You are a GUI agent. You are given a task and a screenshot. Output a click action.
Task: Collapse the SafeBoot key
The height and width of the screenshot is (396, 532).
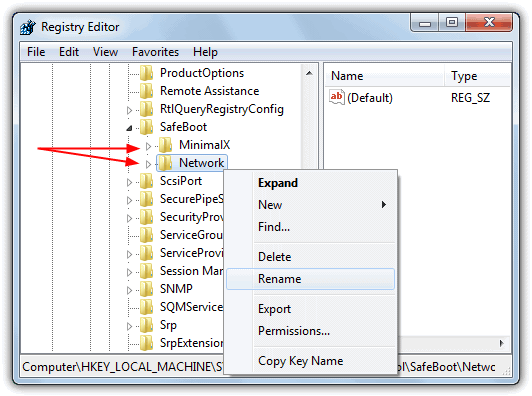[x=129, y=128]
